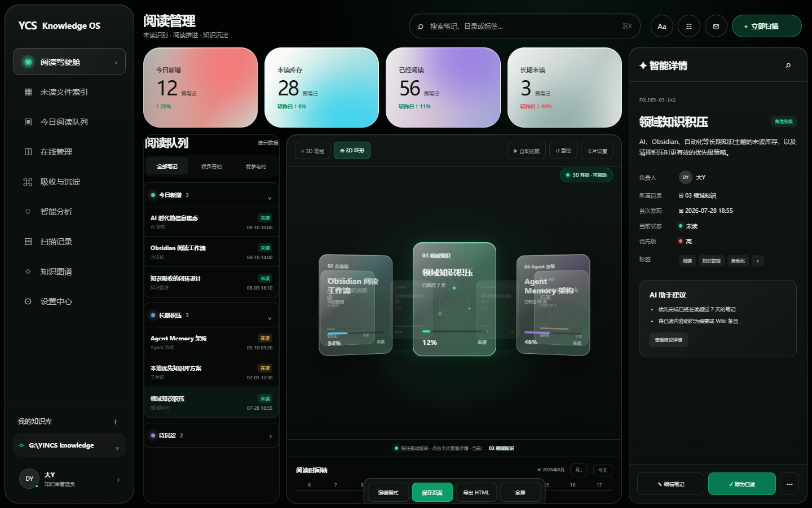Click 标为已读 to mark as read
Image resolution: width=812 pixels, height=508 pixels.
click(x=742, y=484)
